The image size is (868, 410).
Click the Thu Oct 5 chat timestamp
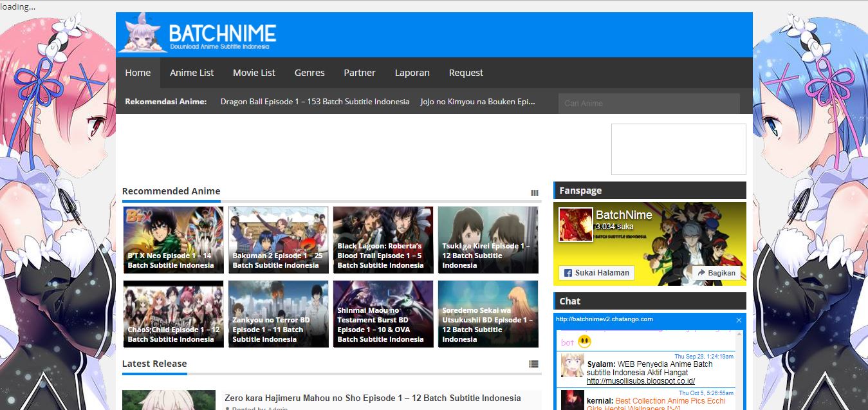[x=706, y=393]
